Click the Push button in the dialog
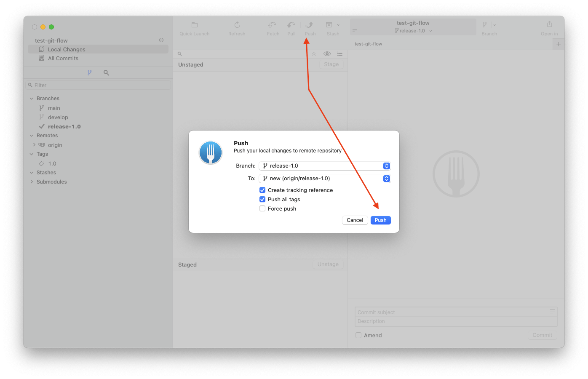The width and height of the screenshot is (588, 379). click(x=380, y=220)
